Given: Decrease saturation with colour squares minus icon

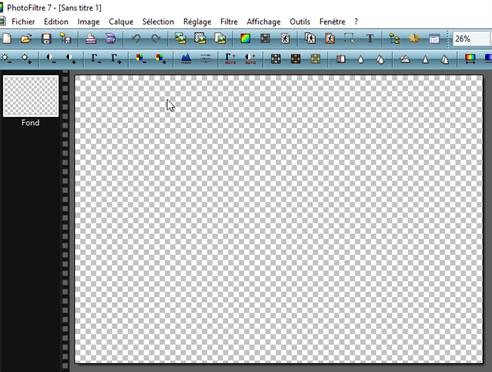Looking at the screenshot, I should [141, 59].
